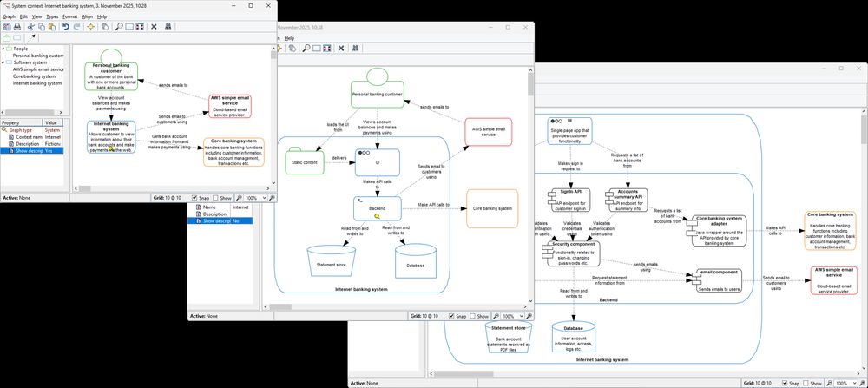The image size is (868, 388).
Task: Click the X delete icon in middle window toolbar
Action: click(341, 48)
